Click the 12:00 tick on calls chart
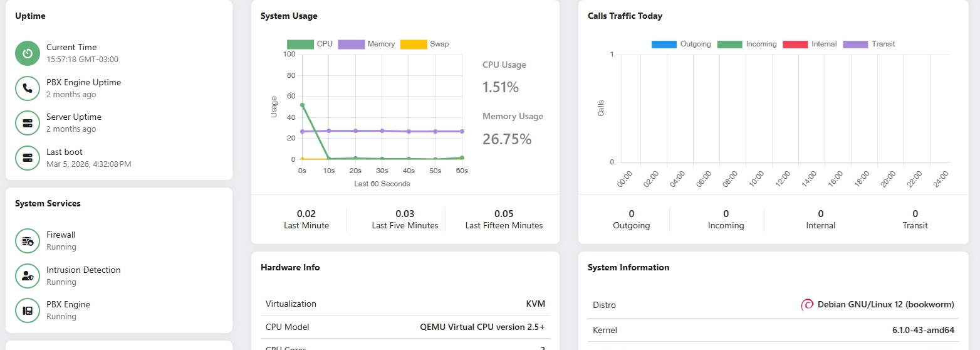980x350 pixels. point(783,179)
